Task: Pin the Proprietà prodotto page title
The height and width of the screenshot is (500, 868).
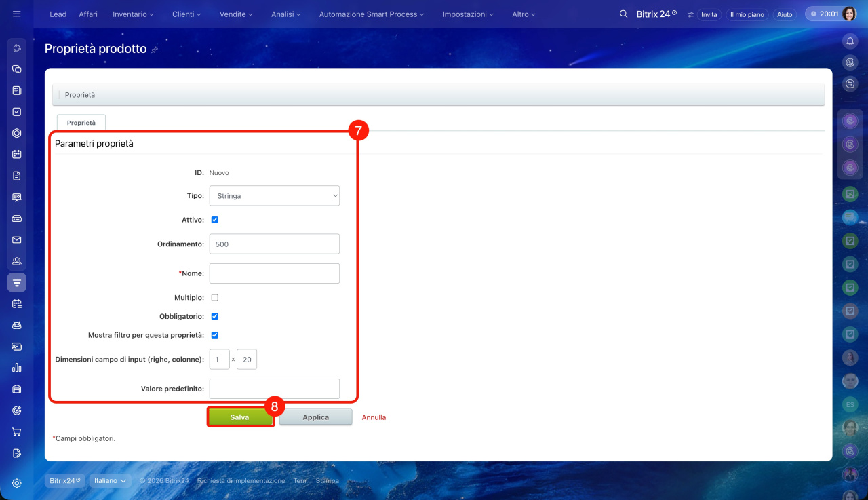Action: pos(155,50)
